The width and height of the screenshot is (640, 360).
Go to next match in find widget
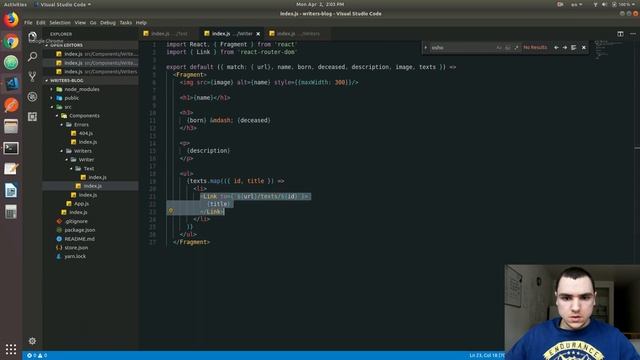564,48
